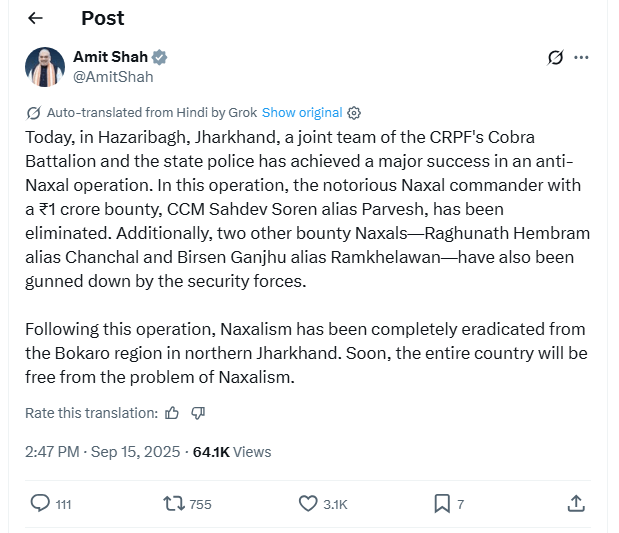Open Amit Shah's profile picture

tap(45, 66)
